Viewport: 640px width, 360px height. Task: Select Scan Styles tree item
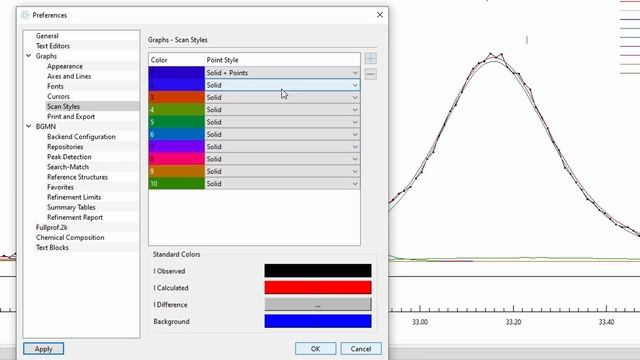tap(63, 106)
